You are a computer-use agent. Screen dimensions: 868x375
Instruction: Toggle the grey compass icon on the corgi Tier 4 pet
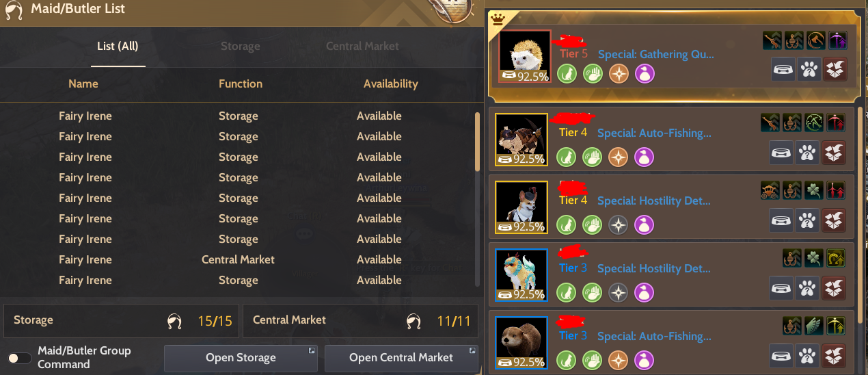[619, 224]
